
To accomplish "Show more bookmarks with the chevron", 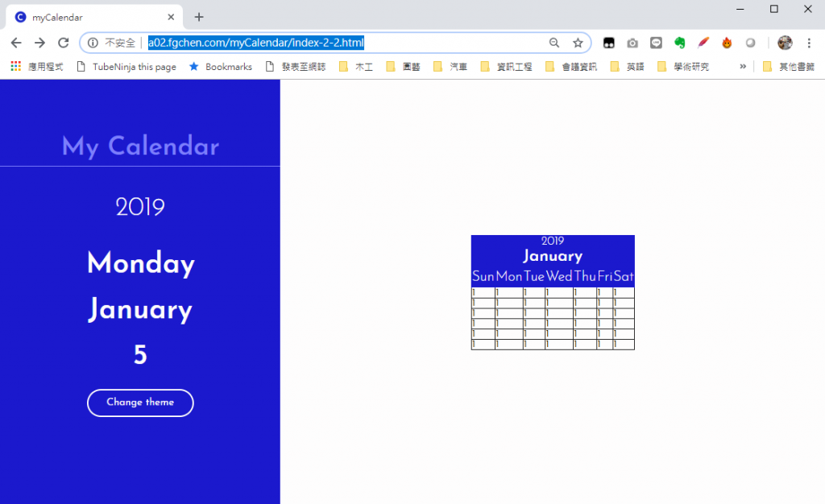I will tap(743, 67).
